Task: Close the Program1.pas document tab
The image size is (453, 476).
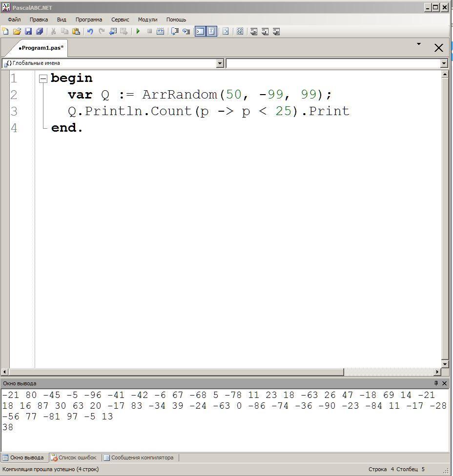Action: pos(439,48)
